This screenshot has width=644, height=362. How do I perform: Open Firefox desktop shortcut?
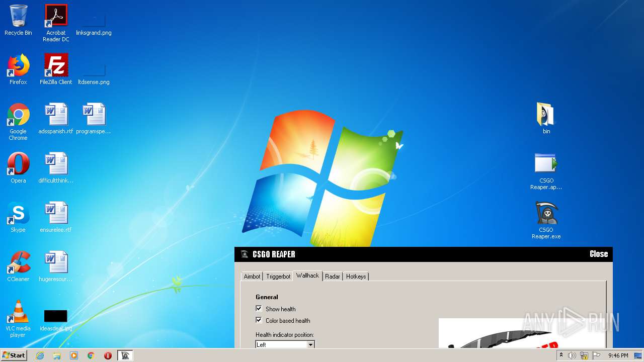(x=18, y=69)
